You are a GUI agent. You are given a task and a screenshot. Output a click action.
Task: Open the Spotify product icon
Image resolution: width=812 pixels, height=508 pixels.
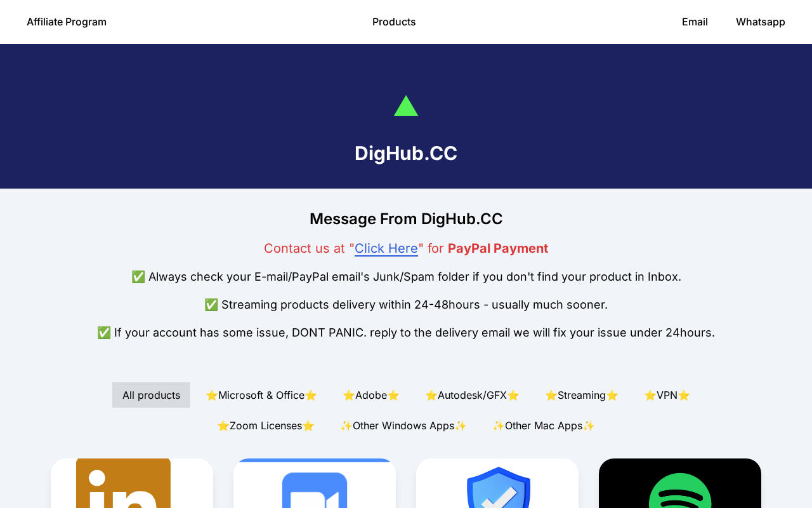680,490
